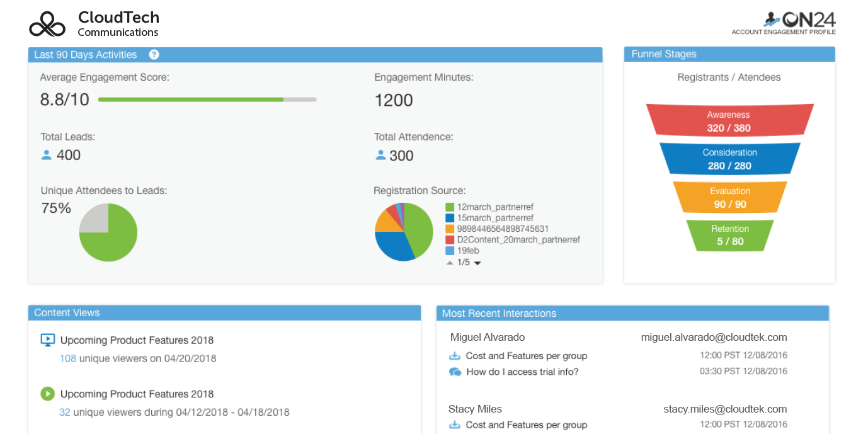Click the person icon next to Total Leads 400
The width and height of the screenshot is (868, 434).
click(x=46, y=154)
